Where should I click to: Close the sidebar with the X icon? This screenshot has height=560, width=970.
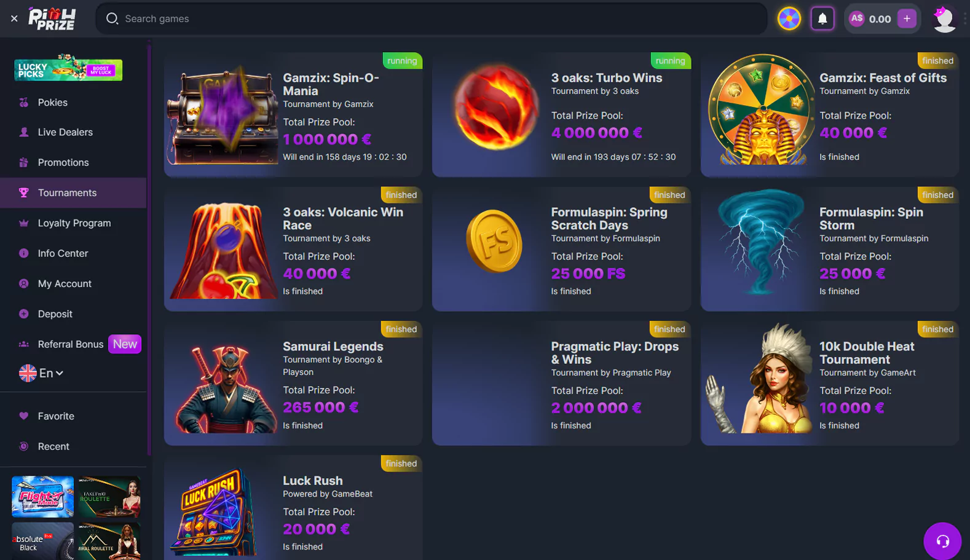14,18
